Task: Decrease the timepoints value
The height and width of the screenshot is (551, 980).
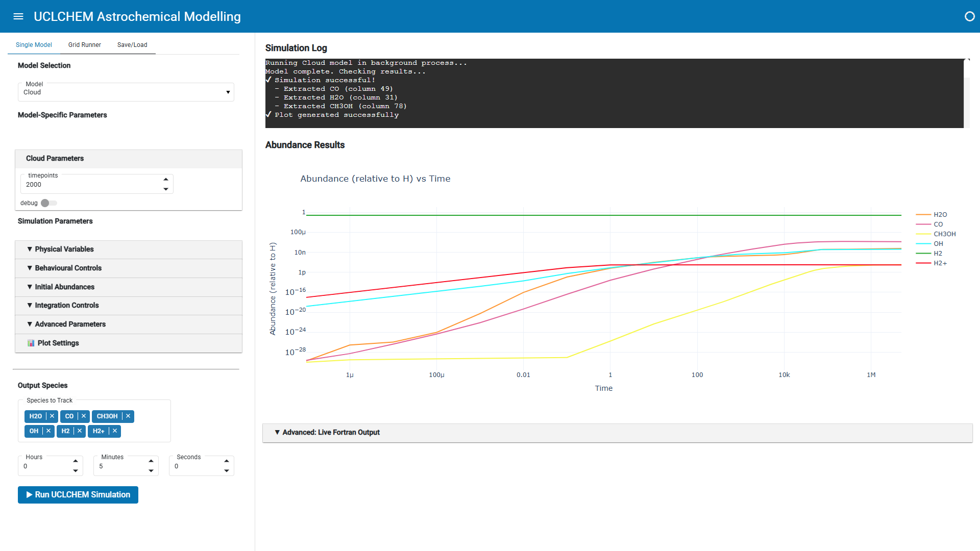Action: [x=166, y=189]
